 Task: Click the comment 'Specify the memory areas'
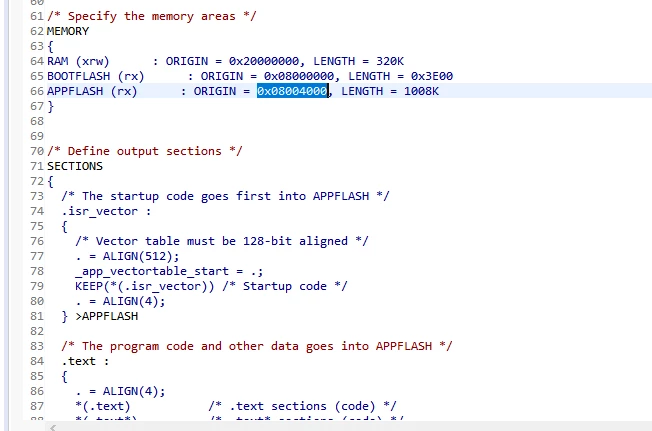pos(152,16)
